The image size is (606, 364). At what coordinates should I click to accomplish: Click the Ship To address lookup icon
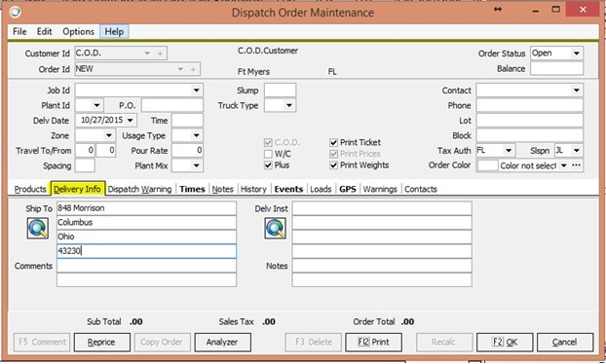coord(38,228)
